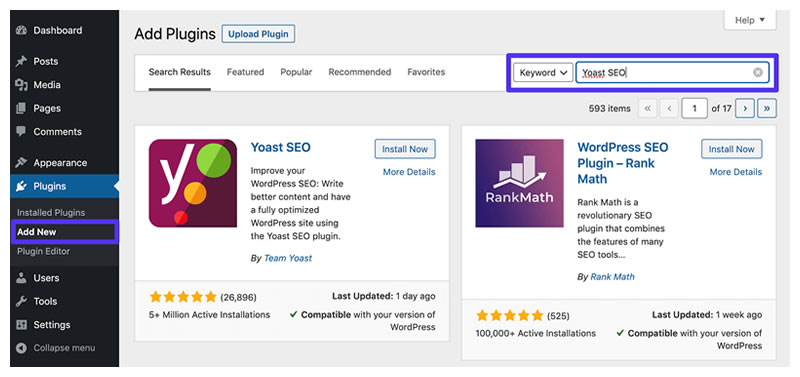The height and width of the screenshot is (377, 800).
Task: Click the Media icon in sidebar
Action: coord(21,85)
